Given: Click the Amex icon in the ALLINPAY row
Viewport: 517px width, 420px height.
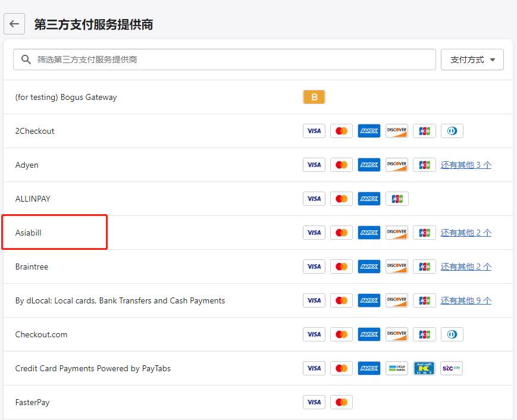Looking at the screenshot, I should coord(369,199).
